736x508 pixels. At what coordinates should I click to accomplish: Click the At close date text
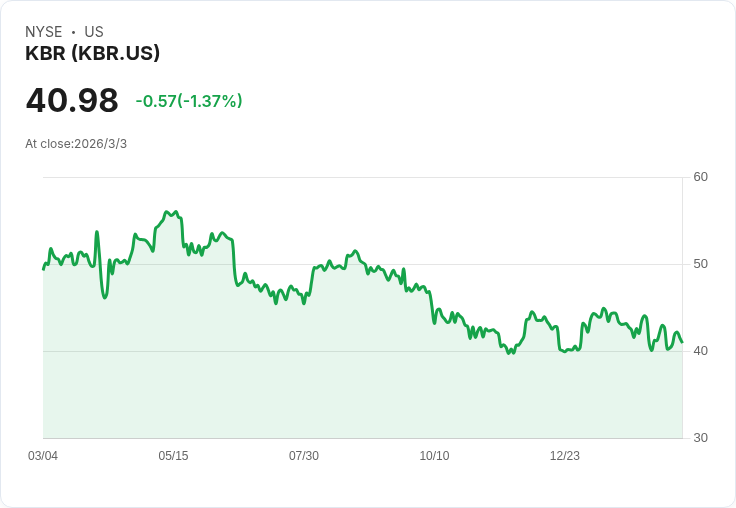tap(76, 144)
